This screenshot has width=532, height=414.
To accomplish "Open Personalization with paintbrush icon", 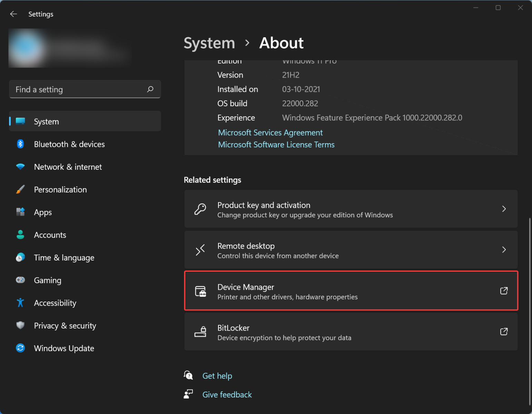I will point(20,189).
